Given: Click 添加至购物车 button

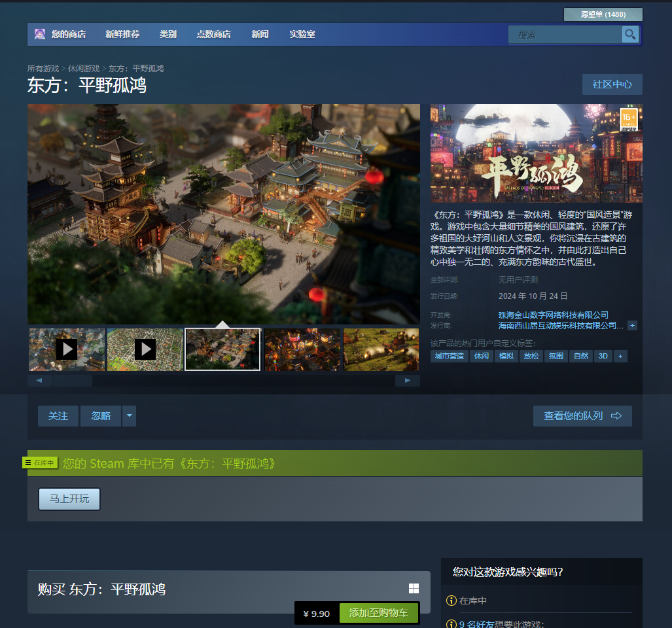Looking at the screenshot, I should [378, 613].
